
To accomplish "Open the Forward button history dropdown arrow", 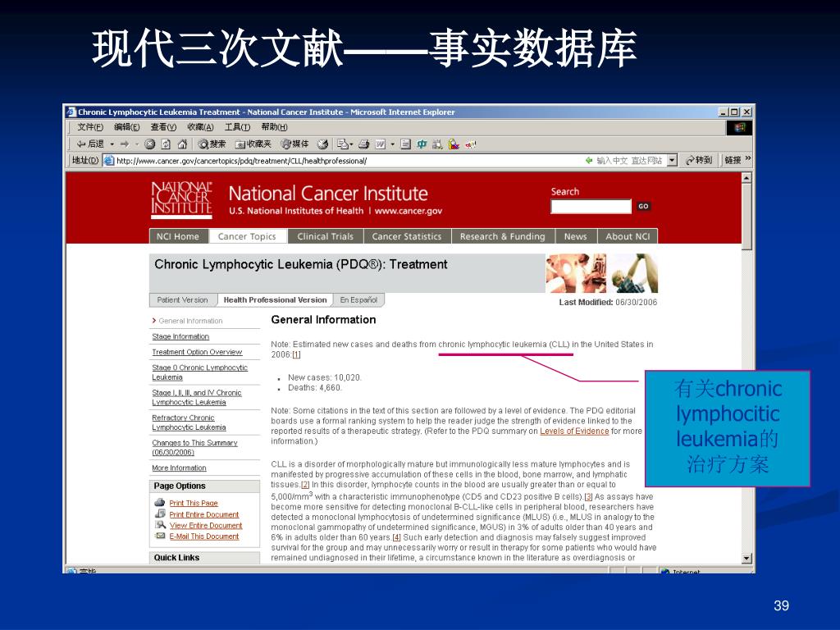I will click(137, 144).
